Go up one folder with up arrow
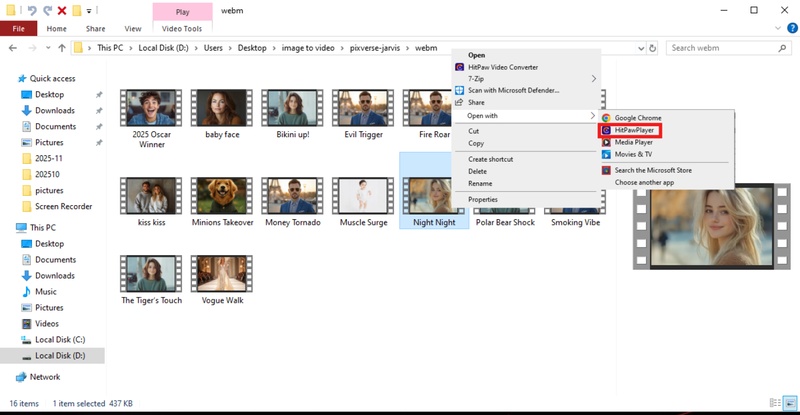The height and width of the screenshot is (415, 800). click(x=63, y=48)
